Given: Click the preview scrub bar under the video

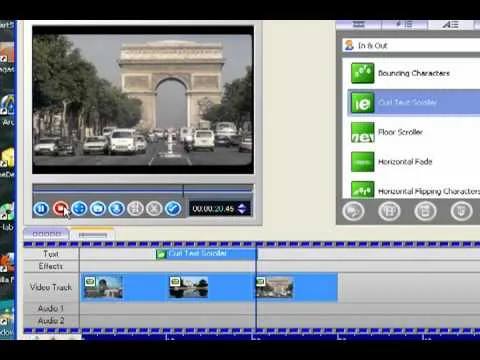Looking at the screenshot, I should click(x=143, y=190).
